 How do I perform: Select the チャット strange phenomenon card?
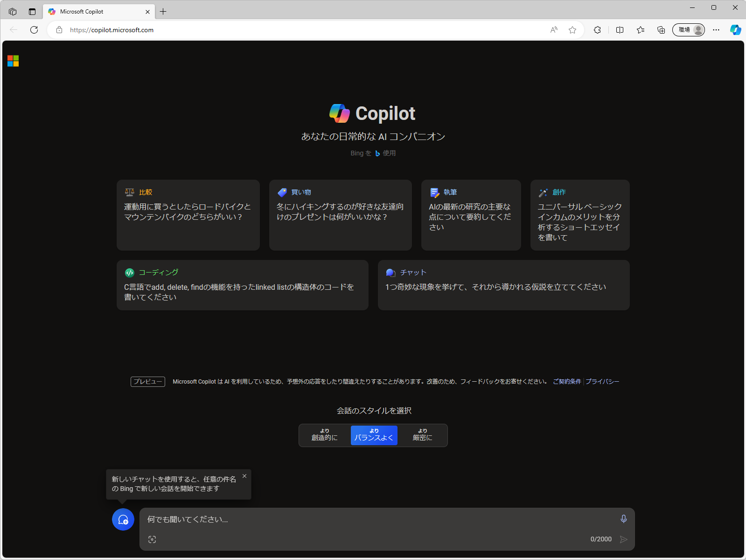coord(504,285)
